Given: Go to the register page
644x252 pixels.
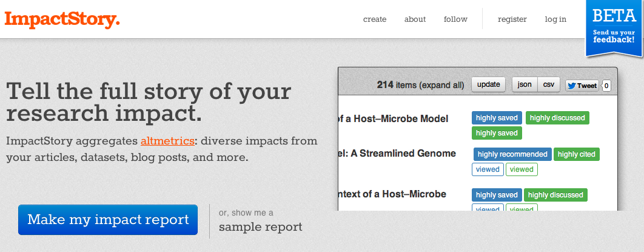Looking at the screenshot, I should click(x=512, y=19).
